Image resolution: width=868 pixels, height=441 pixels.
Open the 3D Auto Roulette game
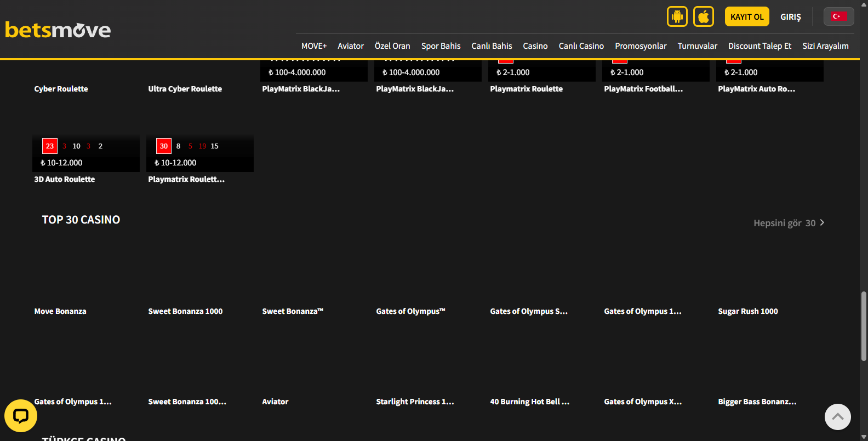[x=65, y=179]
